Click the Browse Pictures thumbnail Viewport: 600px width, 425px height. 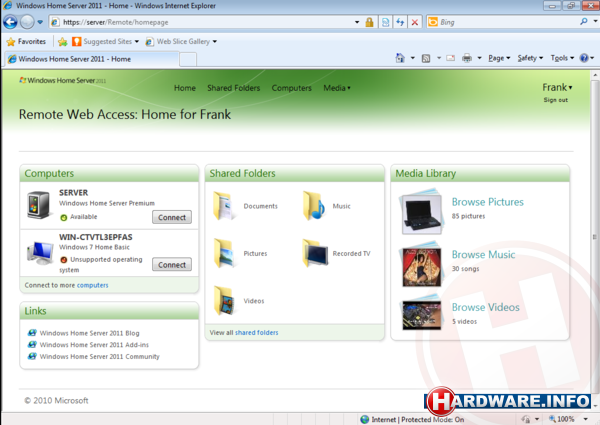point(421,208)
